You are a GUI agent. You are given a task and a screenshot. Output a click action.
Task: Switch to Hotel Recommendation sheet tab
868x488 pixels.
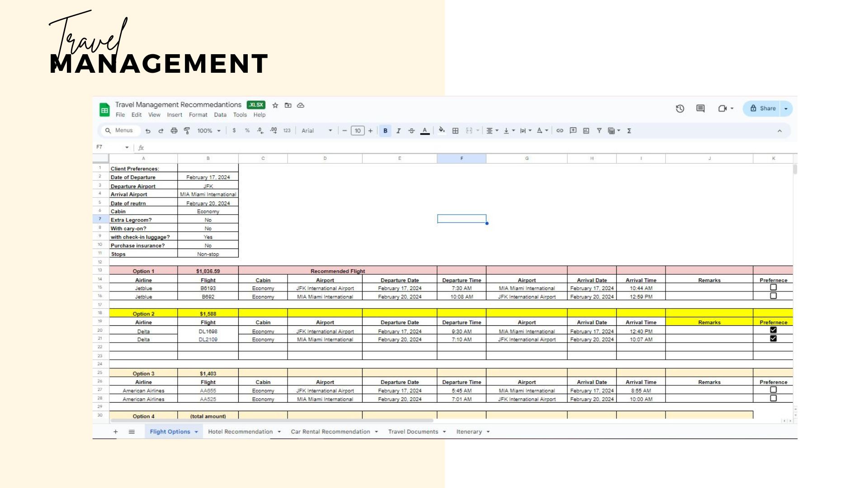pyautogui.click(x=240, y=432)
